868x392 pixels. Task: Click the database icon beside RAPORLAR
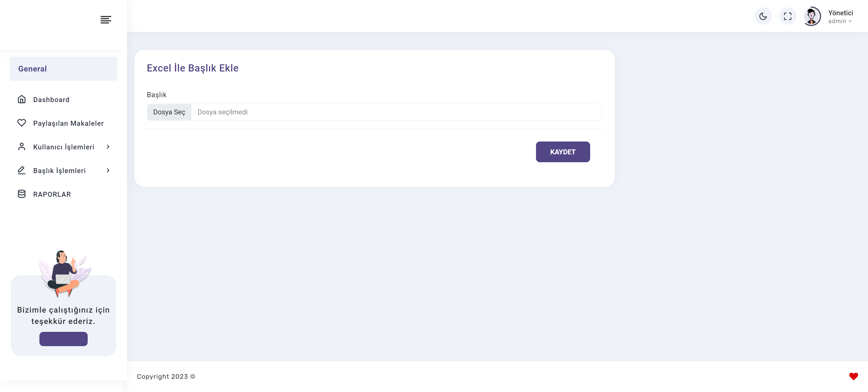22,194
